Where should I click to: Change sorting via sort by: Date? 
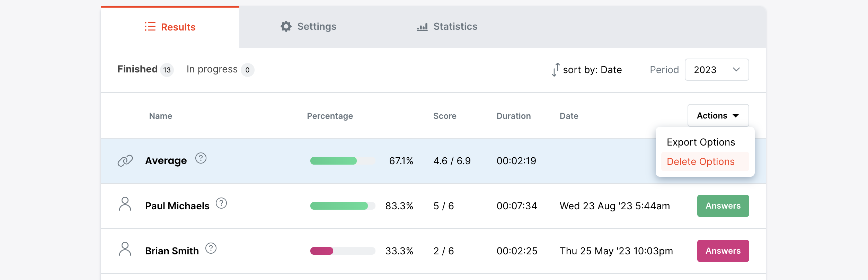point(592,70)
